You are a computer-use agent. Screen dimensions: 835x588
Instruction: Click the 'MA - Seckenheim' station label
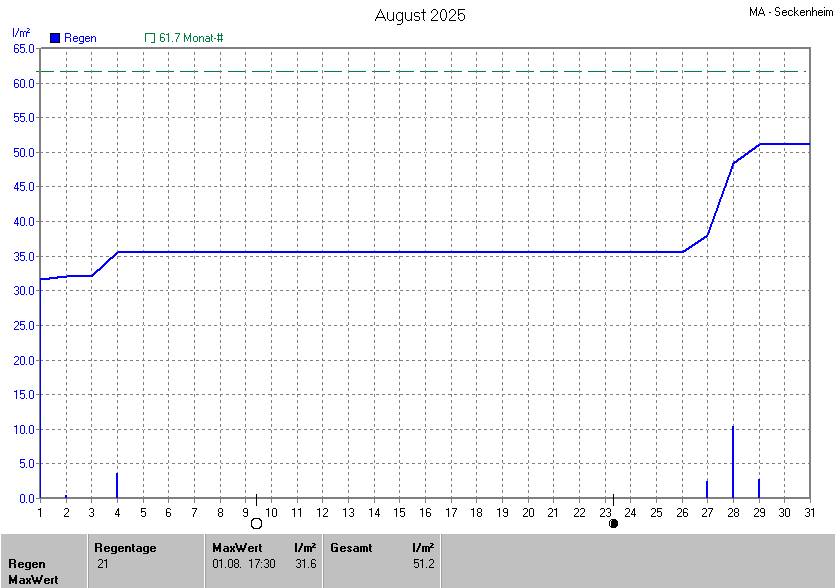point(789,13)
